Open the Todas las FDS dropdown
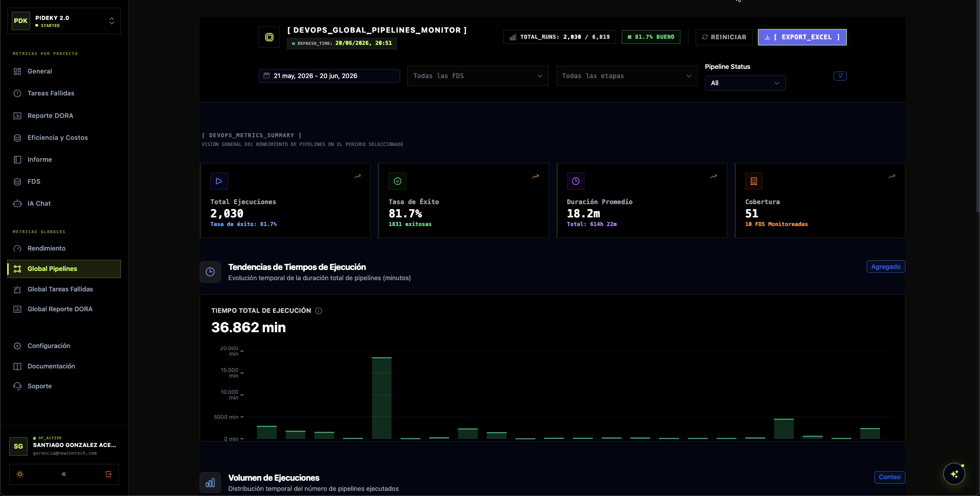 pos(478,76)
